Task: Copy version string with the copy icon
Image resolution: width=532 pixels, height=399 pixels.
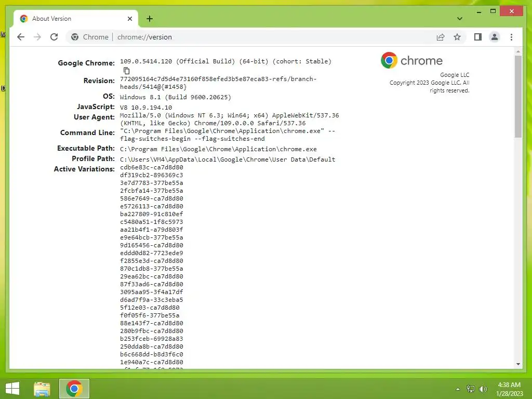Action: coord(127,71)
